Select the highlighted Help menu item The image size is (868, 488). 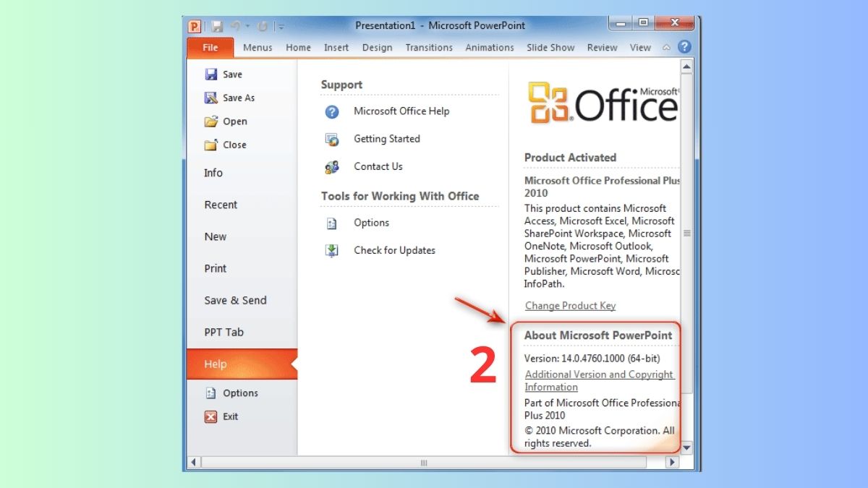[242, 364]
